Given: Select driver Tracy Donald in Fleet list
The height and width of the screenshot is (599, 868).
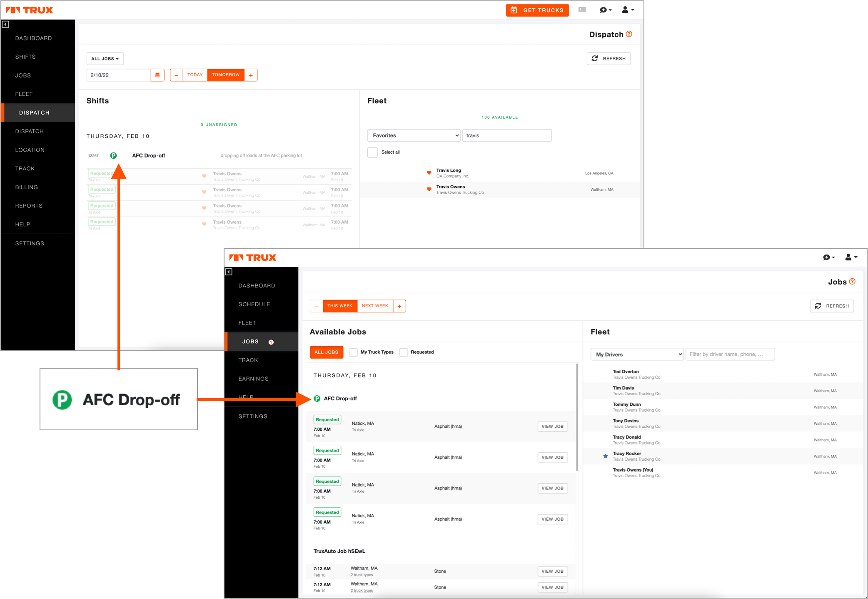Looking at the screenshot, I should click(723, 440).
